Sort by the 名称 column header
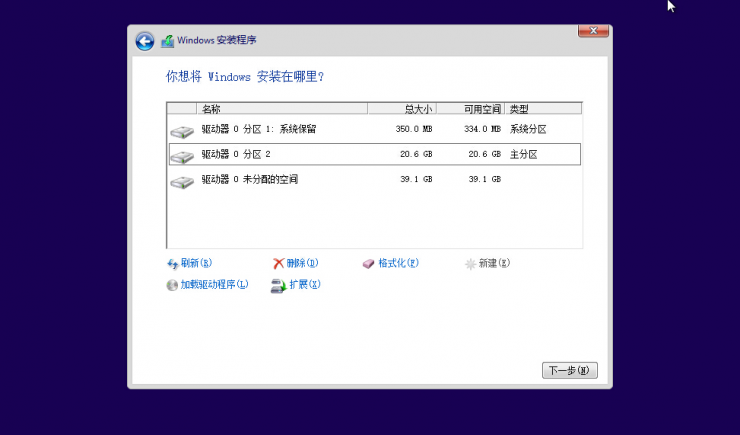 tap(282, 109)
